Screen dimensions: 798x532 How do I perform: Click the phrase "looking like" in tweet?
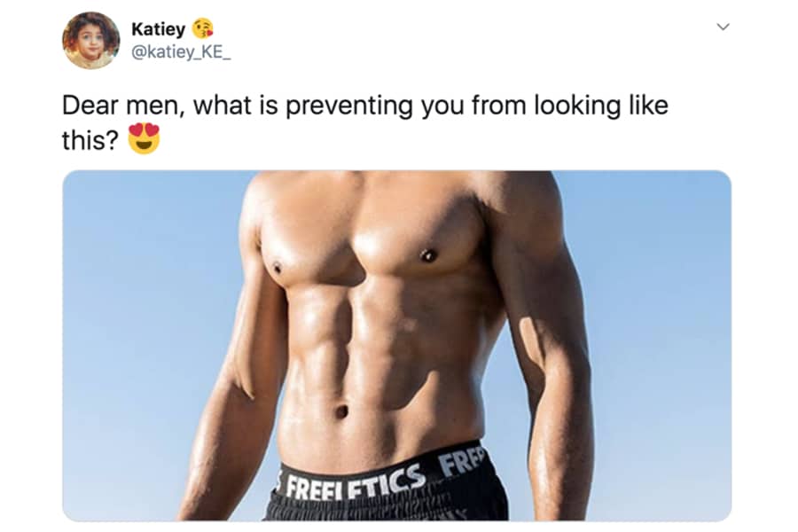coord(601,106)
